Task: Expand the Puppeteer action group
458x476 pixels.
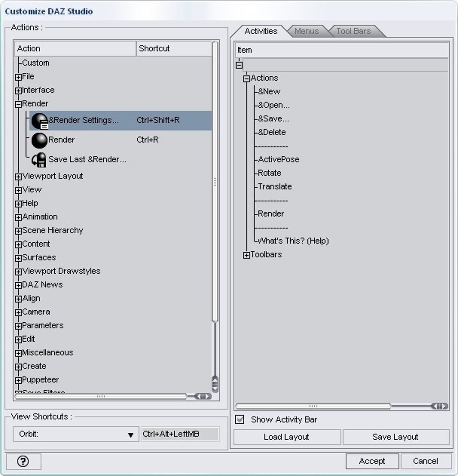Action: coord(18,380)
